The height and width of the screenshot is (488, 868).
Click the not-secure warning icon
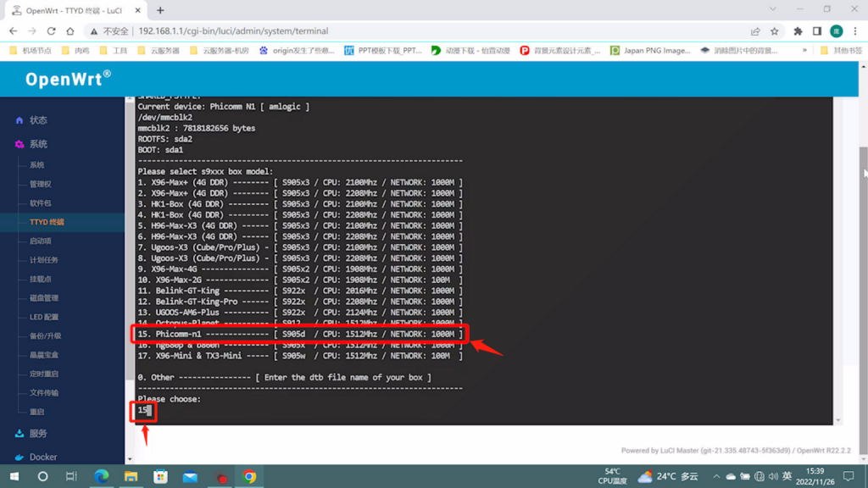pyautogui.click(x=94, y=31)
